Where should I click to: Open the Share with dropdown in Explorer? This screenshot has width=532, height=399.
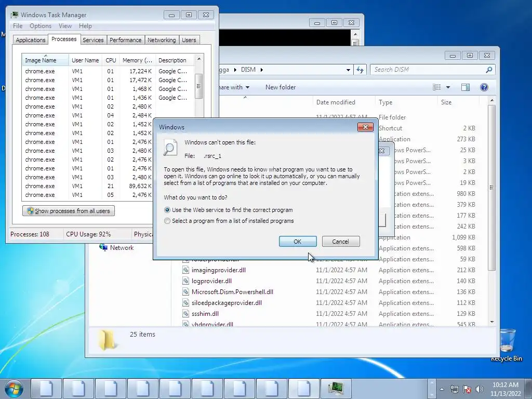coord(234,87)
